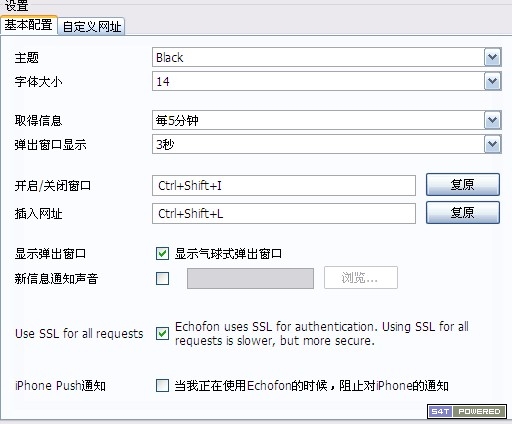Select the 基本配置 tab
The width and height of the screenshot is (512, 424).
(x=29, y=25)
